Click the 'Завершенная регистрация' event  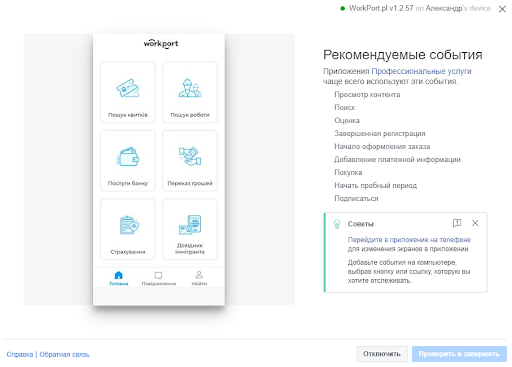pos(380,134)
